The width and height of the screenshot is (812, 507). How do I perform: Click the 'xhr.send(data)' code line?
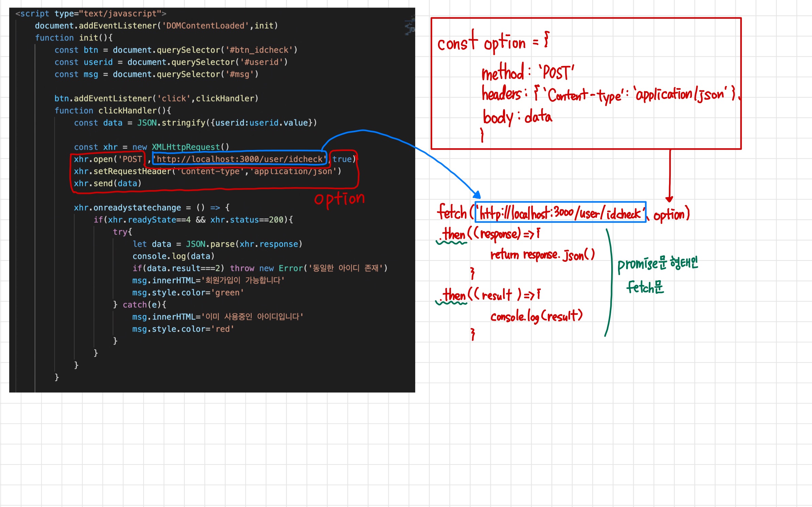[x=108, y=184]
